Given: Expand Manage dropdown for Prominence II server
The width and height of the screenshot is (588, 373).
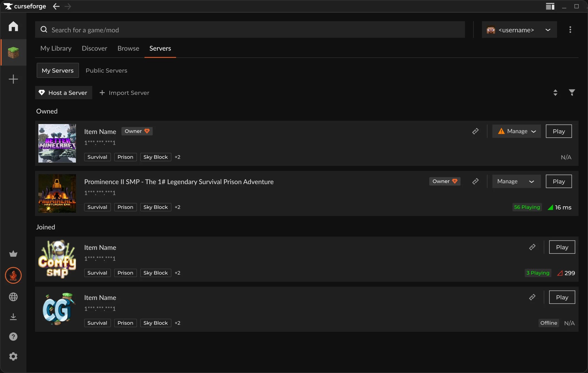Looking at the screenshot, I should pos(517,181).
